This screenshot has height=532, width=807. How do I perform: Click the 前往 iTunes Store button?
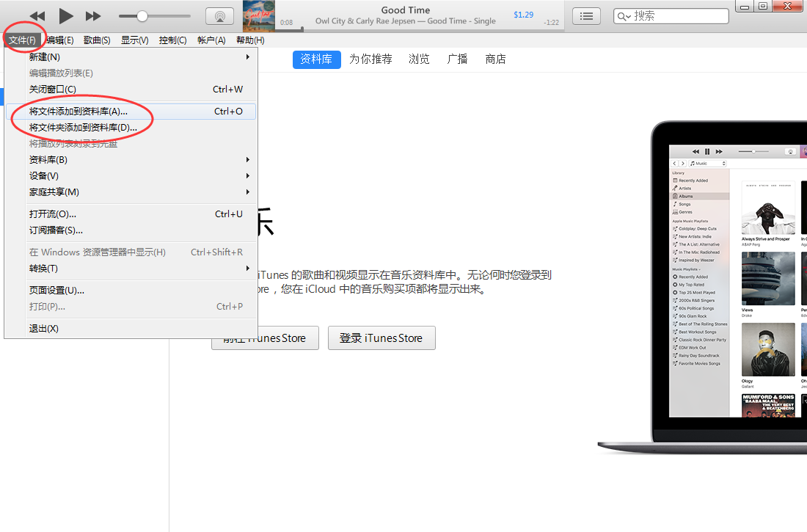(265, 338)
